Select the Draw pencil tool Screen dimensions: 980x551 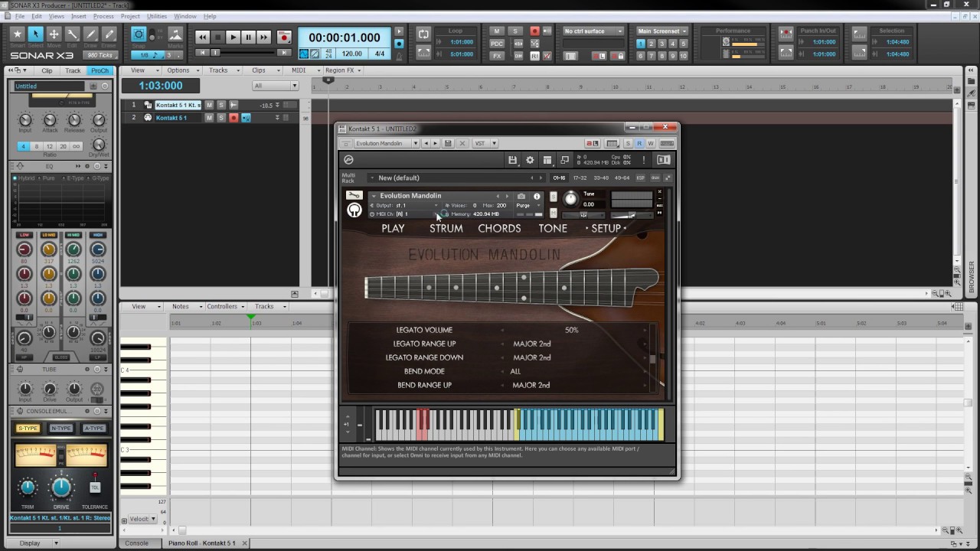click(91, 34)
